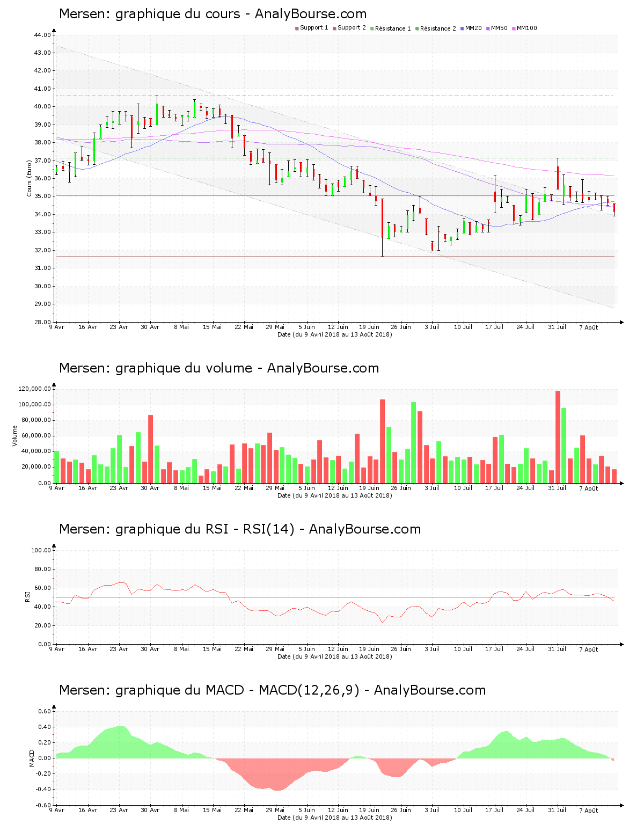Click the tallest red bar in volume chart
The image size is (644, 832).
point(558,437)
